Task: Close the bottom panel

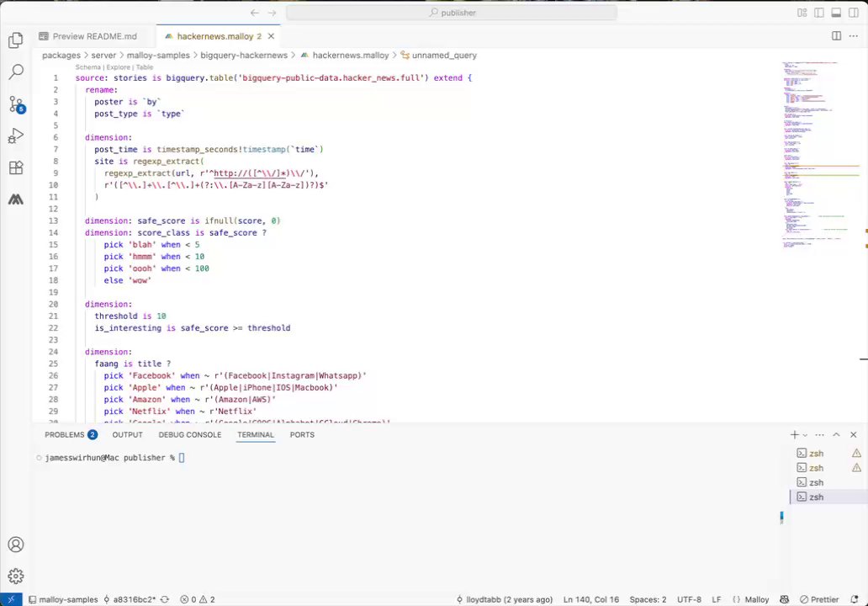Action: tap(854, 435)
